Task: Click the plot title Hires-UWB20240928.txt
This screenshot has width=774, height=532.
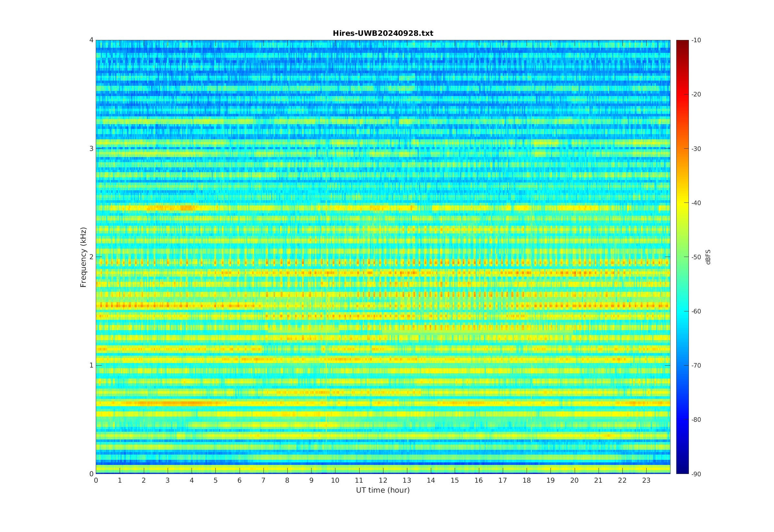Action: point(383,33)
